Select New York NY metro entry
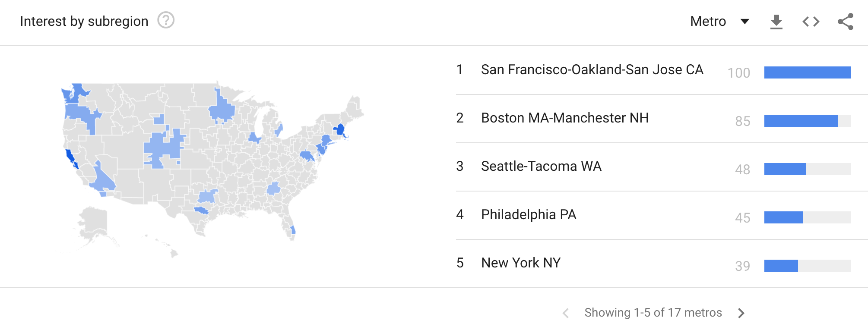Viewport: 868px width, 333px height. tap(521, 263)
